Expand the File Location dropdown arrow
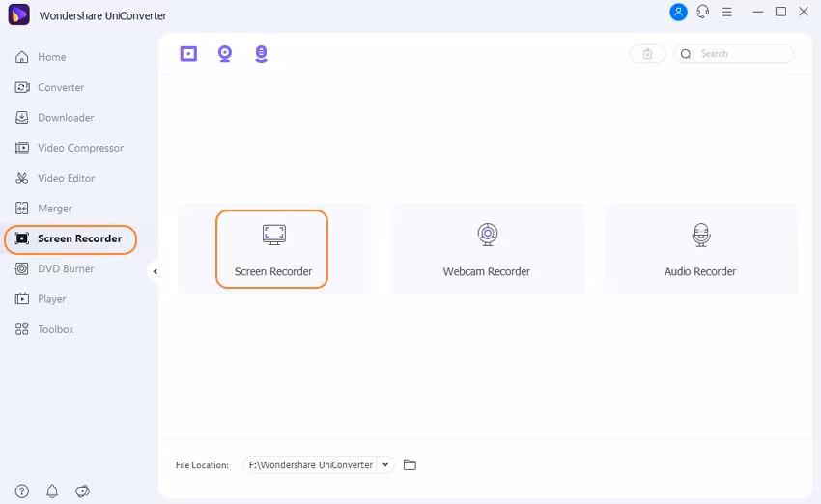 tap(385, 464)
